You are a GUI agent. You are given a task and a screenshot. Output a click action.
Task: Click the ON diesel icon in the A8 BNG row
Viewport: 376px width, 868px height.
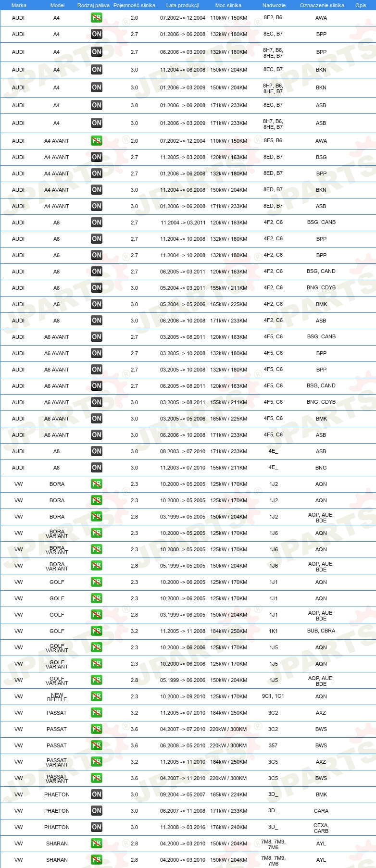click(96, 468)
